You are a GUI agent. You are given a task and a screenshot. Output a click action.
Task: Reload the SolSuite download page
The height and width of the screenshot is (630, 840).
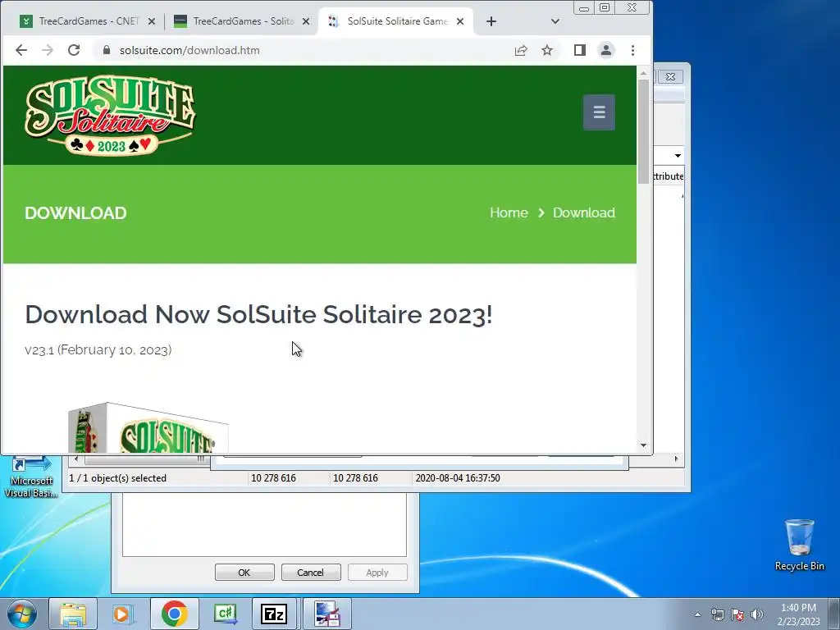(74, 50)
